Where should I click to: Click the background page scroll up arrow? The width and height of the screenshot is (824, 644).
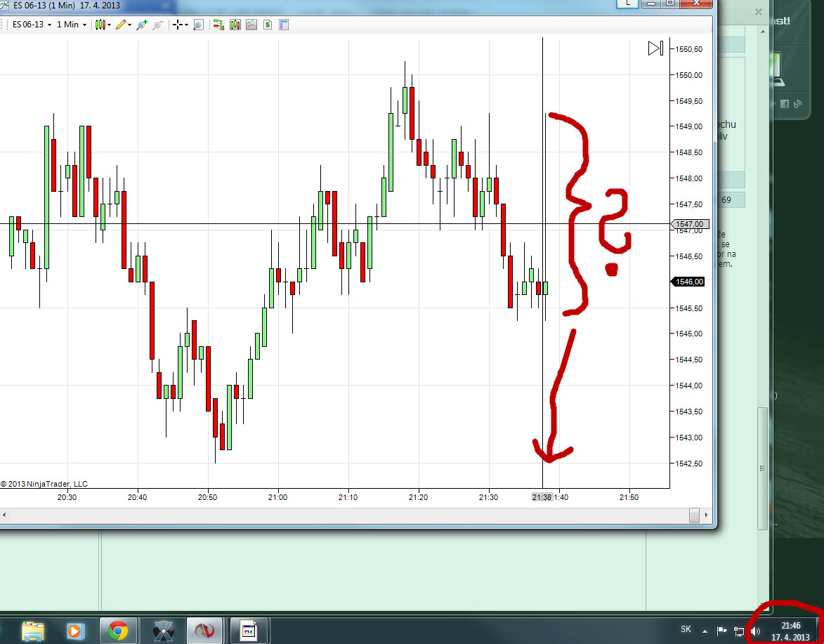763,32
